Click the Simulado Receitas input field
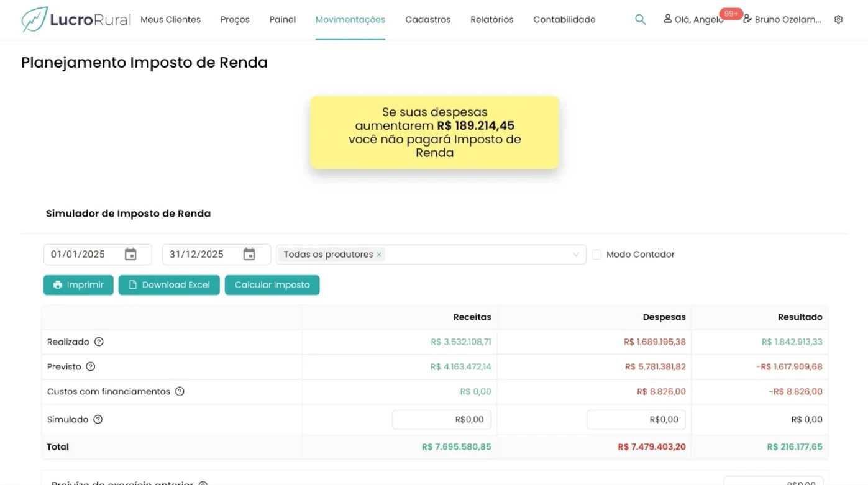868x485 pixels. coord(441,419)
